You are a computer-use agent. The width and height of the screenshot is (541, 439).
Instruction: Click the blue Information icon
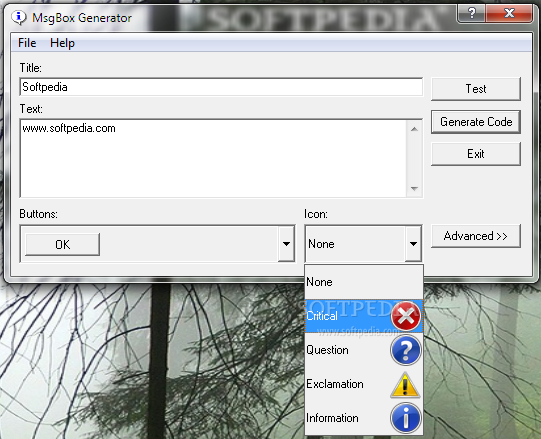(x=405, y=418)
